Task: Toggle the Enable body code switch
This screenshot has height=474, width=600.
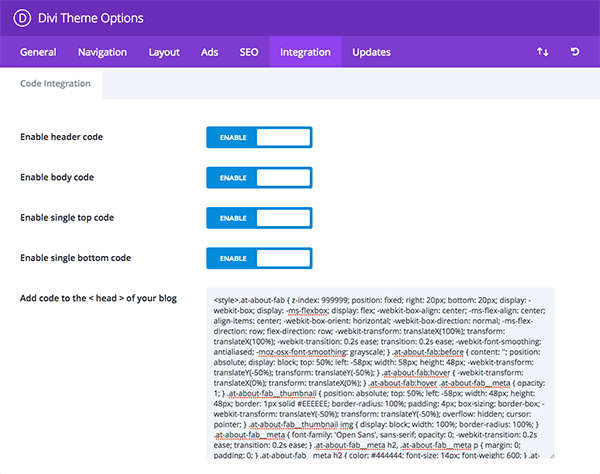Action: [x=259, y=178]
